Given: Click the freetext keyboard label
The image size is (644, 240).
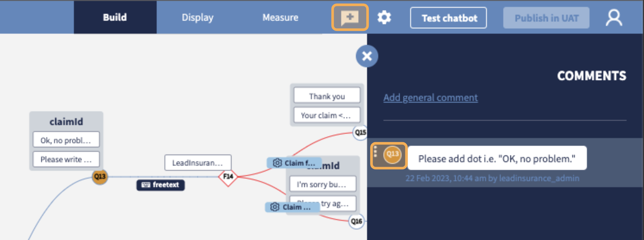Looking at the screenshot, I should [x=161, y=185].
